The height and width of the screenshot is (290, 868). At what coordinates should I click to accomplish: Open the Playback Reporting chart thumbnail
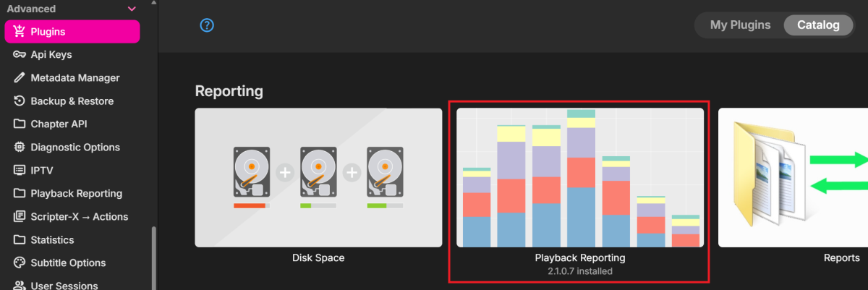(x=579, y=178)
